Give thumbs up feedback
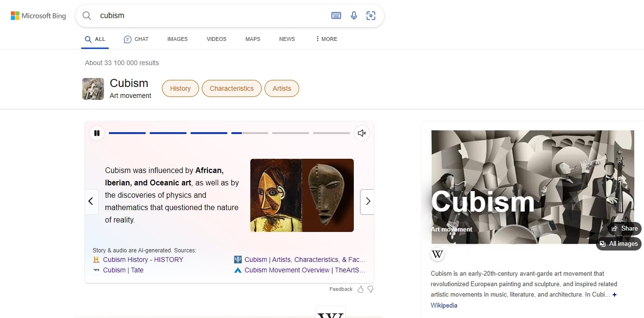The width and height of the screenshot is (644, 318). point(360,289)
